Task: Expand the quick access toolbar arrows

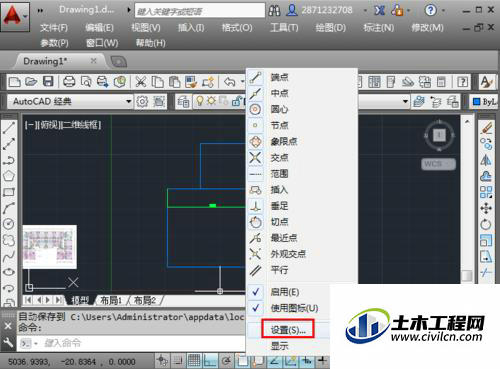Action: [40, 11]
